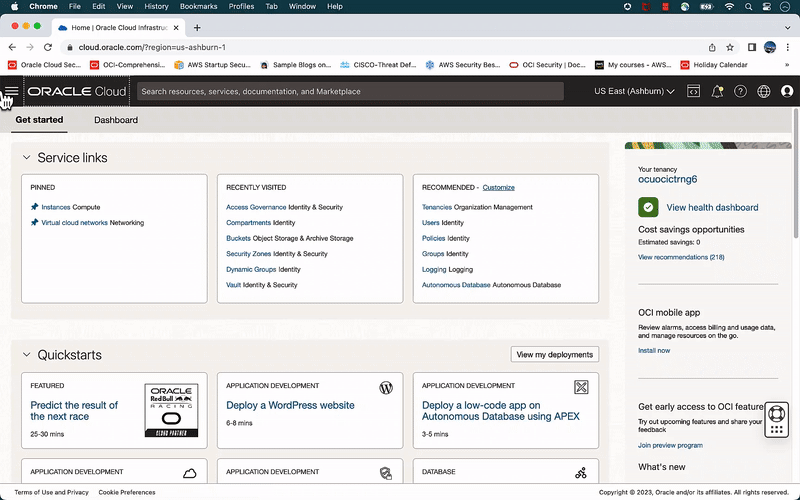The height and width of the screenshot is (500, 800).
Task: Open the US East (Ashburn) region dropdown
Action: pos(634,91)
